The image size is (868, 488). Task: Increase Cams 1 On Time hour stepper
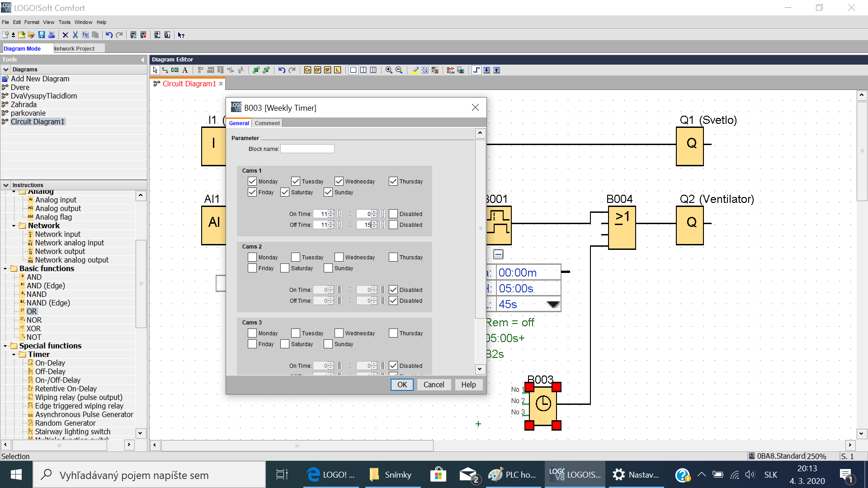click(331, 212)
